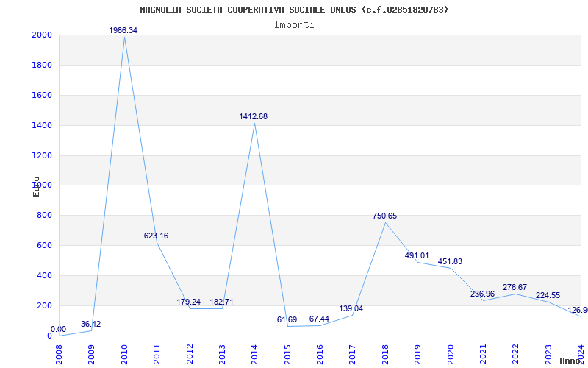This screenshot has width=588, height=368.
Task: Click the 800 y-axis tick label
Action: tap(44, 215)
